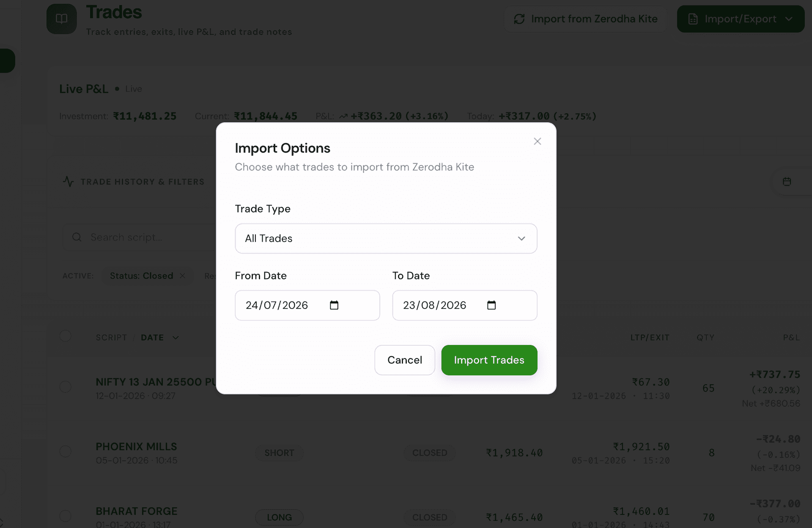Remove the Status: Closed filter chip

pos(182,276)
